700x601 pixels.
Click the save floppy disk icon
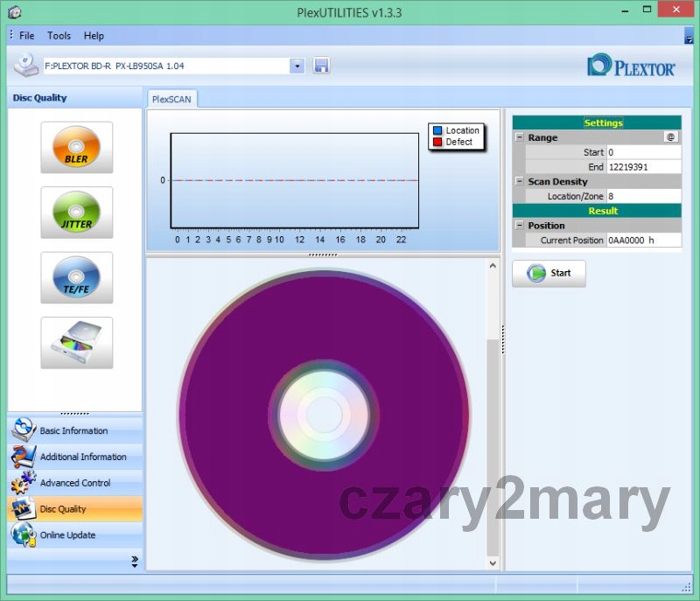pyautogui.click(x=321, y=66)
